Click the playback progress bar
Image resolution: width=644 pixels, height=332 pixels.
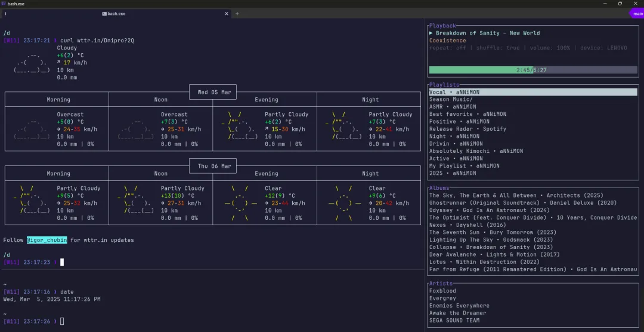click(x=533, y=70)
